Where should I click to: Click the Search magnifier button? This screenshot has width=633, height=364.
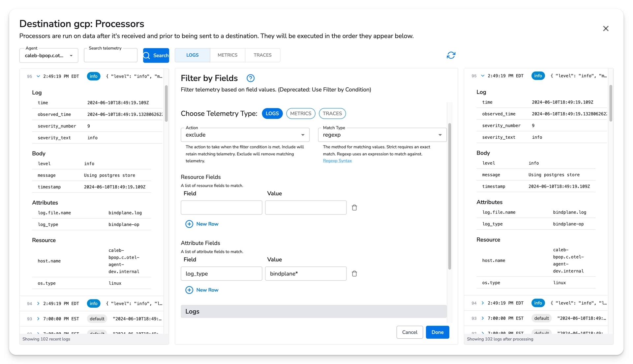156,55
